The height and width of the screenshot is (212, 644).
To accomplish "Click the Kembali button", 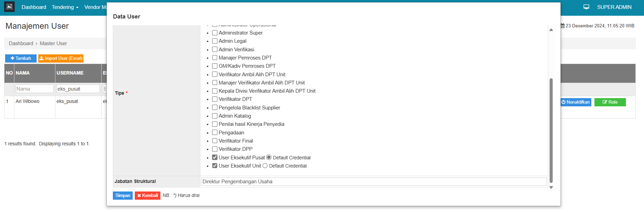I will click(147, 196).
